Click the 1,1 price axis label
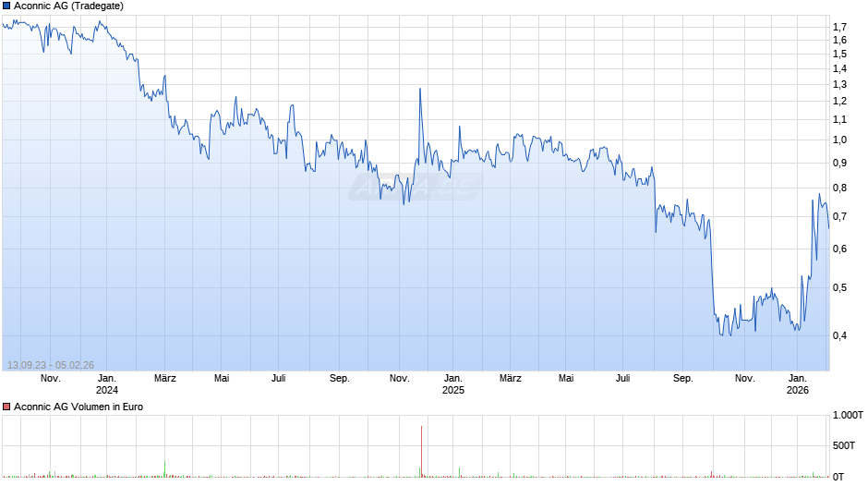Screen dimensions: 868x486 tap(839, 120)
